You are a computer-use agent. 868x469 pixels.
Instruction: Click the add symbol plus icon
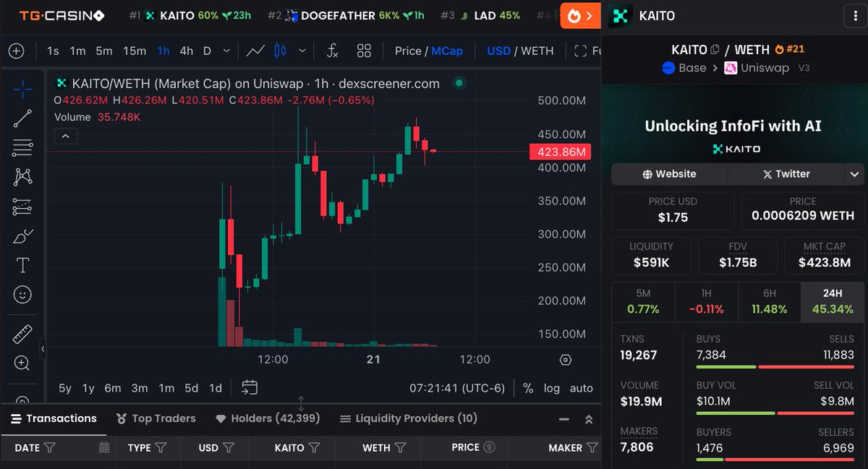pyautogui.click(x=17, y=51)
